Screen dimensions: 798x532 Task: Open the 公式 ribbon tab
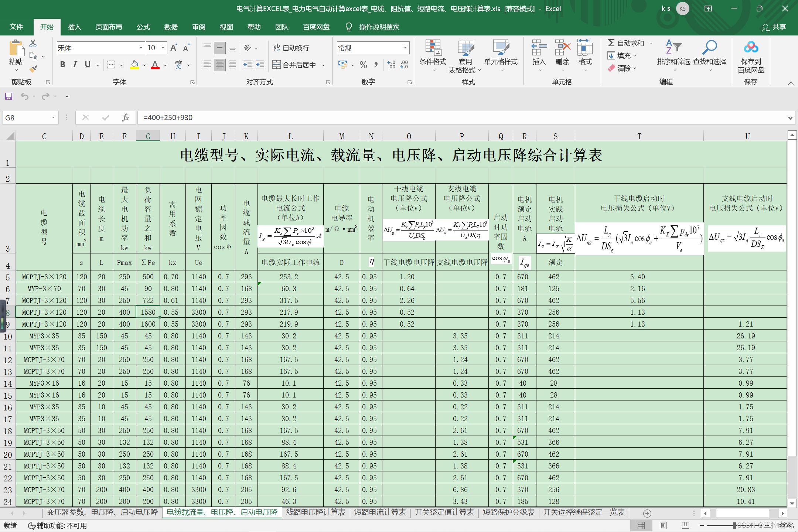tap(143, 27)
